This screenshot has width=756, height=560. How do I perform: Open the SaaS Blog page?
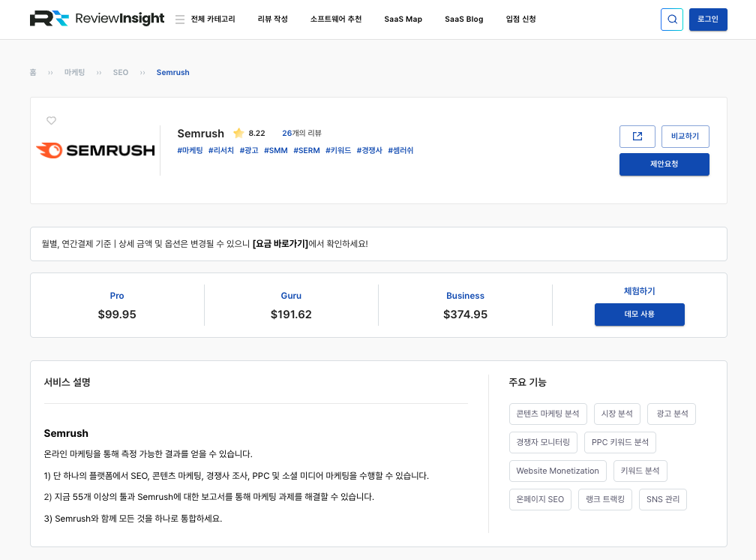pos(463,20)
